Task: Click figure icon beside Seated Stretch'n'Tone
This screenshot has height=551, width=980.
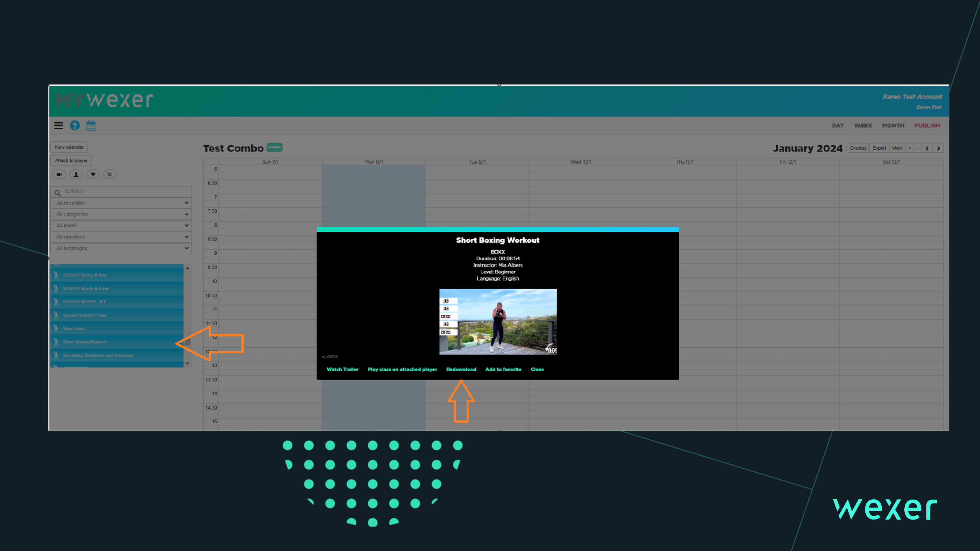Action: tap(56, 315)
